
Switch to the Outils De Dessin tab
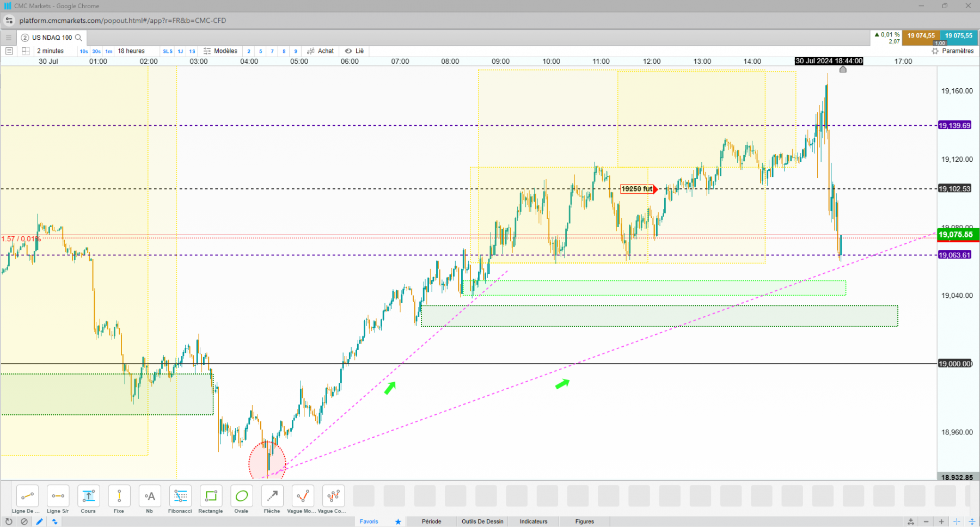coord(482,522)
